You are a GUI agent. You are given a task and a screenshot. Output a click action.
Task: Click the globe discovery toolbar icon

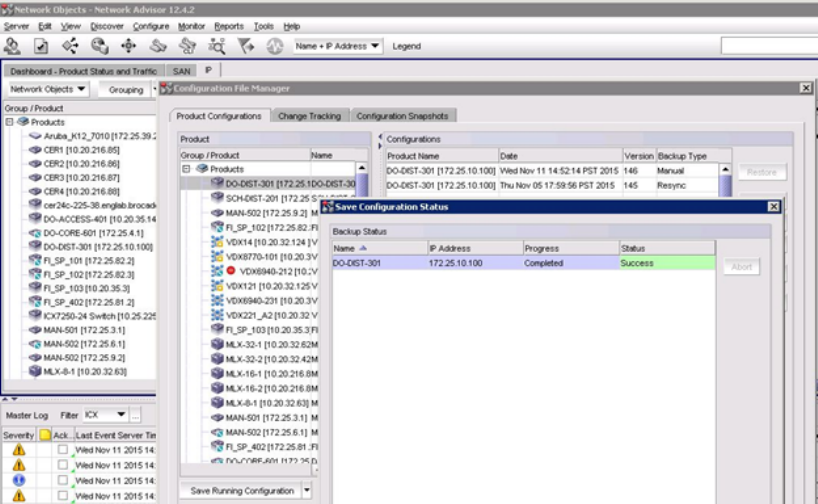[x=99, y=46]
